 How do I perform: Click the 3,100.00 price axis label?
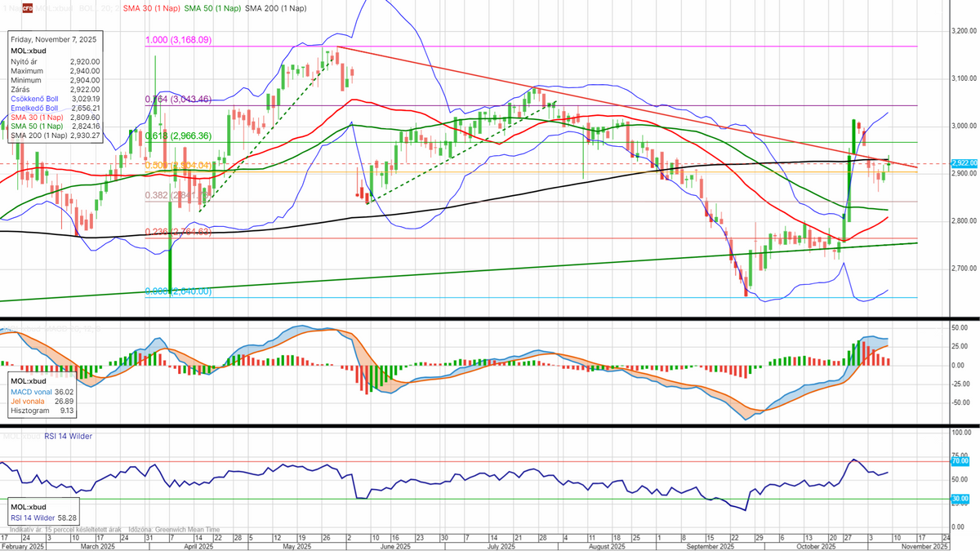pos(964,78)
